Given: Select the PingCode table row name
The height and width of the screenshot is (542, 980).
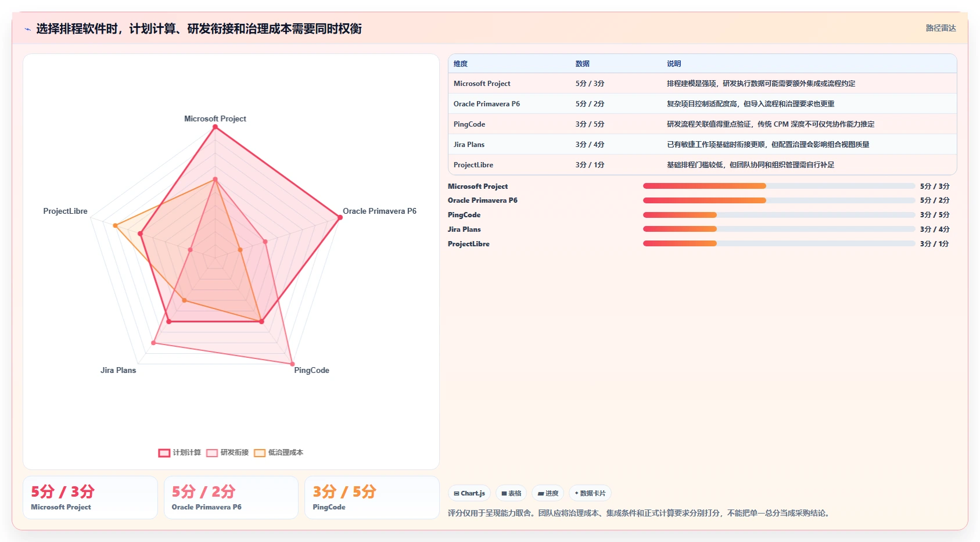Looking at the screenshot, I should [469, 124].
